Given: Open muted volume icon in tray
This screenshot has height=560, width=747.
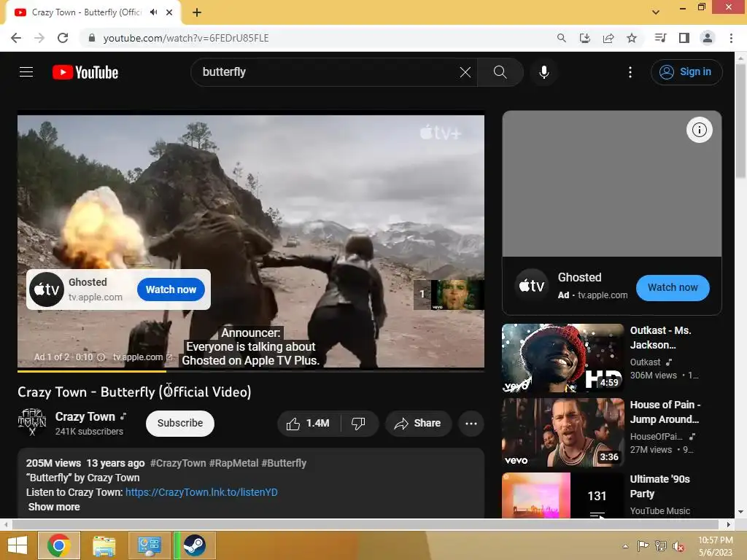Looking at the screenshot, I should [x=678, y=546].
